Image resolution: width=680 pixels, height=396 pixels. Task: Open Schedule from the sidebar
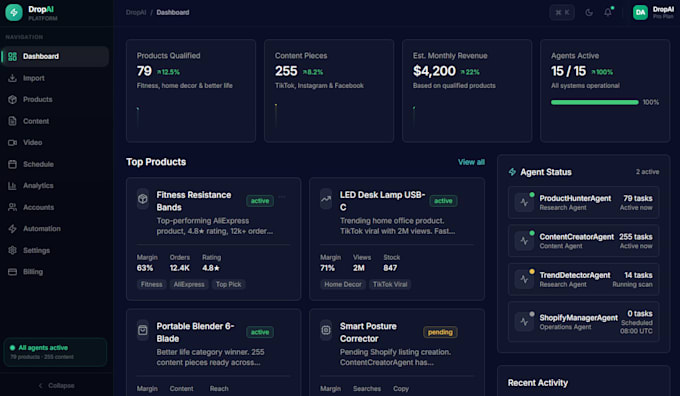pos(55,164)
